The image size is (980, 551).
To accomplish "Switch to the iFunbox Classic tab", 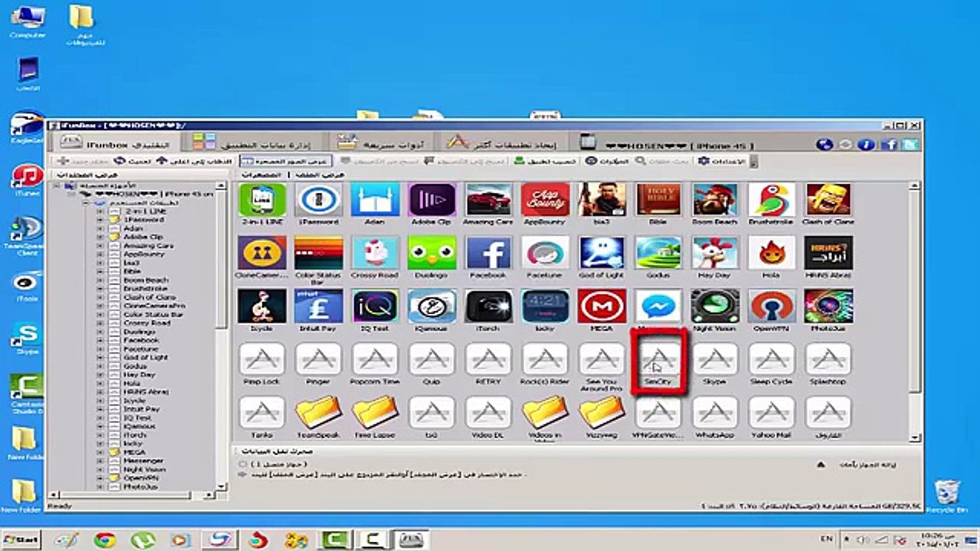I will pyautogui.click(x=115, y=143).
